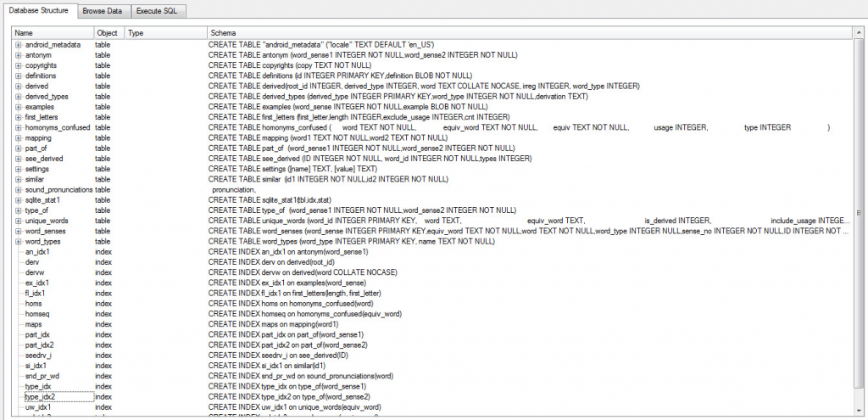This screenshot has height=420, width=868.
Task: Click the CREATE TABLE word_types schema text
Action: point(352,241)
